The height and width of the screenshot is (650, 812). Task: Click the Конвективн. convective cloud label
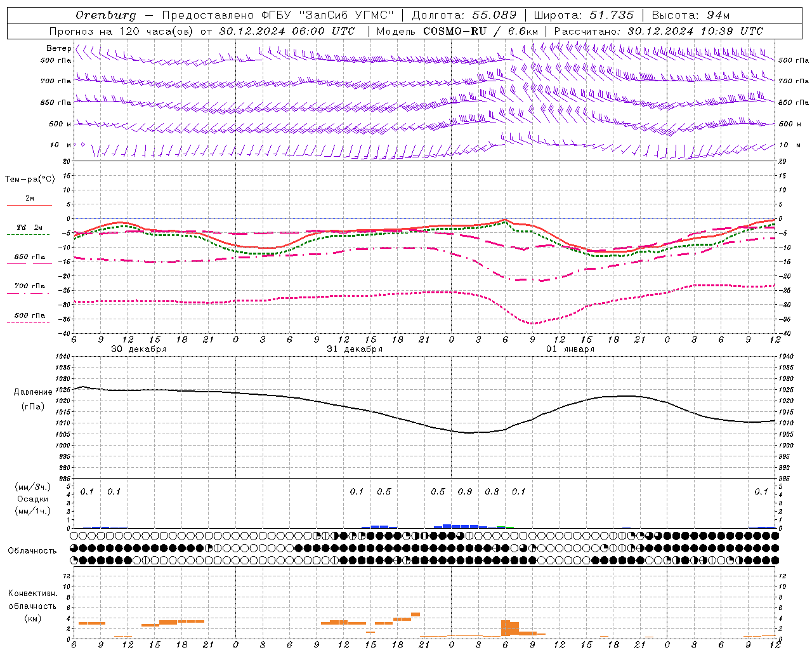[33, 594]
